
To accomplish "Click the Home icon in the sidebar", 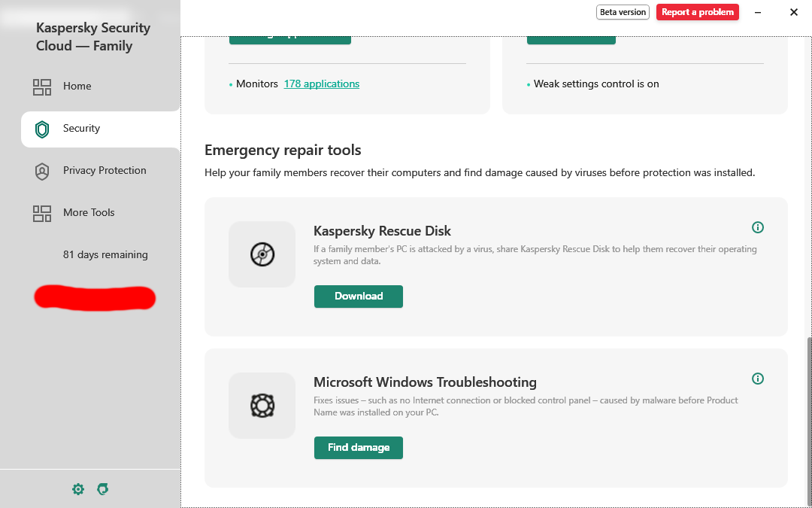I will [x=42, y=87].
